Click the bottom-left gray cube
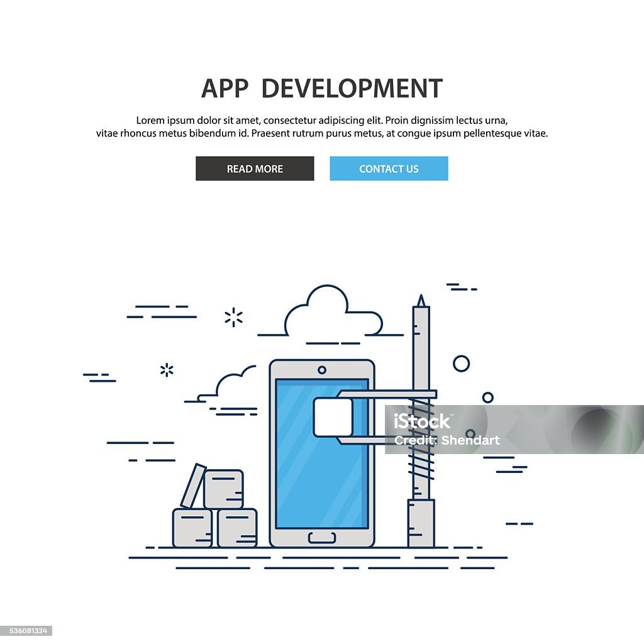The image size is (644, 644). click(x=192, y=528)
